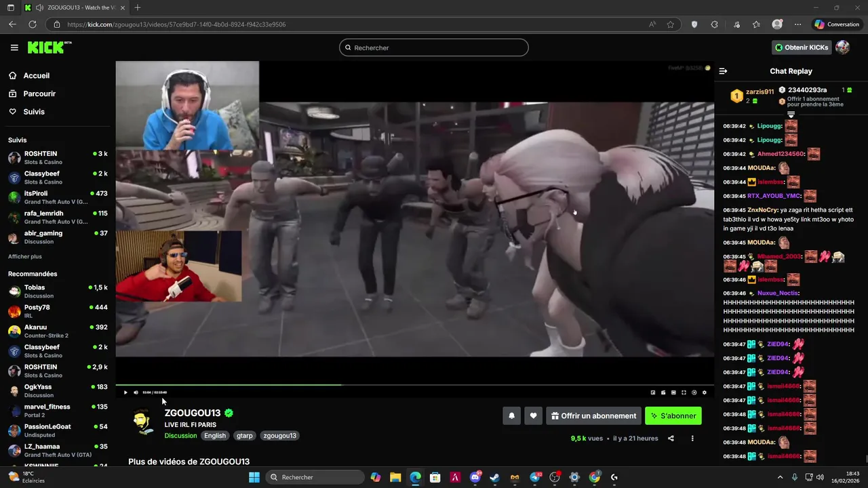Image resolution: width=868 pixels, height=488 pixels.
Task: Select the English tag
Action: [215, 436]
